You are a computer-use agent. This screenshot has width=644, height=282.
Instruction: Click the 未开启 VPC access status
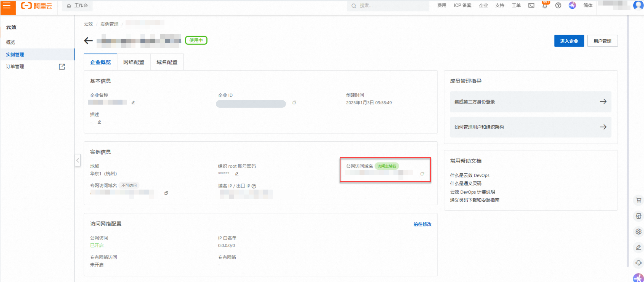click(x=97, y=265)
